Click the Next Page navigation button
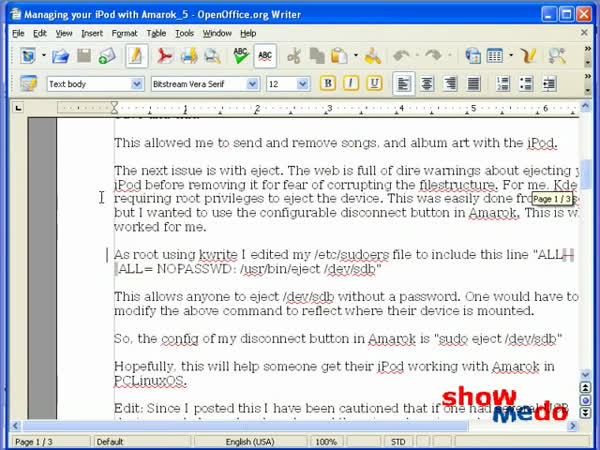Viewport: 600px width, 450px height. click(x=585, y=413)
